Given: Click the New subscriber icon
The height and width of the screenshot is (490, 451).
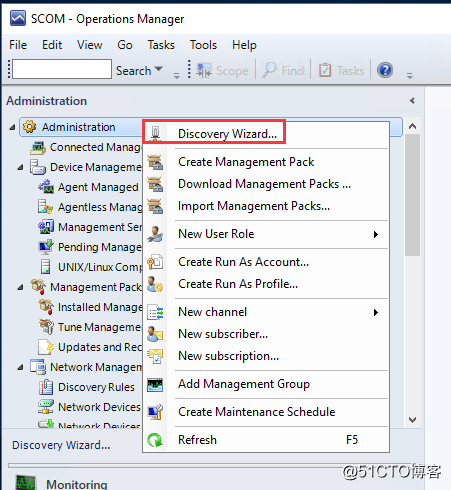Looking at the screenshot, I should [x=155, y=334].
